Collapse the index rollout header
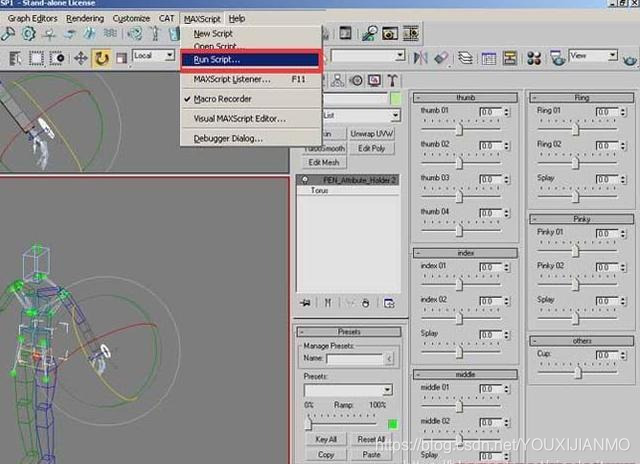This screenshot has width=640, height=464. pyautogui.click(x=465, y=253)
